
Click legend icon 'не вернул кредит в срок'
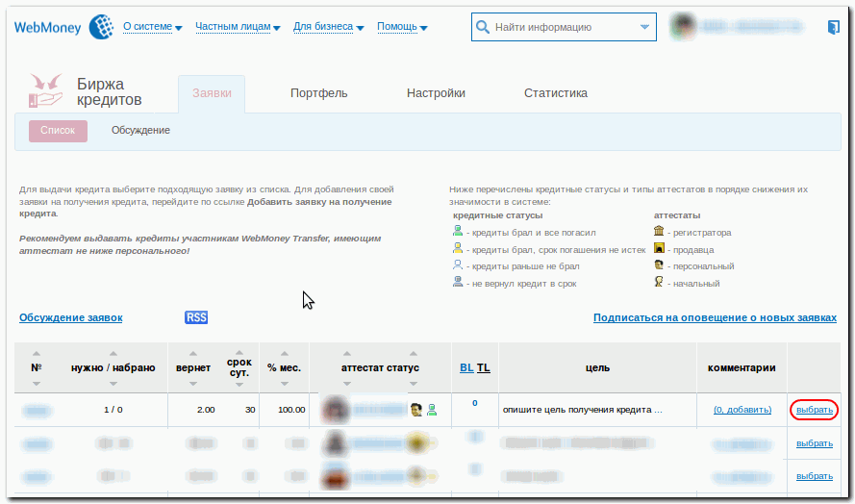coord(458,282)
